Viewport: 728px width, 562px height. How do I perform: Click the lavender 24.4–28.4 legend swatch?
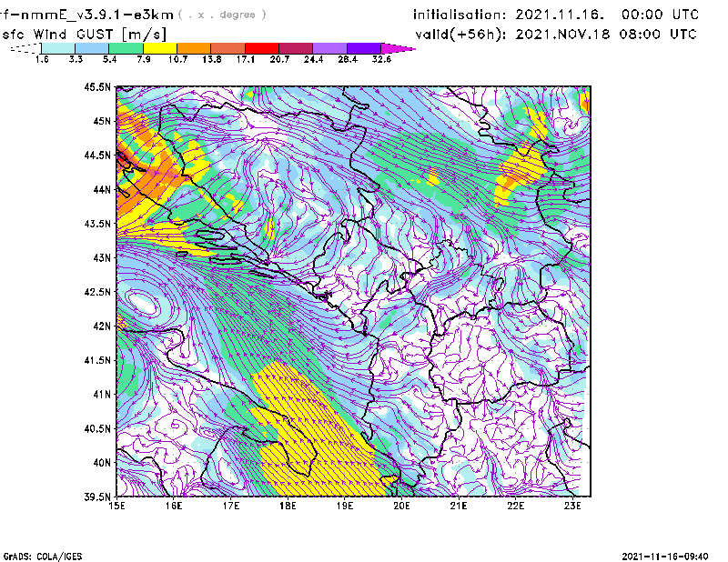tap(329, 48)
